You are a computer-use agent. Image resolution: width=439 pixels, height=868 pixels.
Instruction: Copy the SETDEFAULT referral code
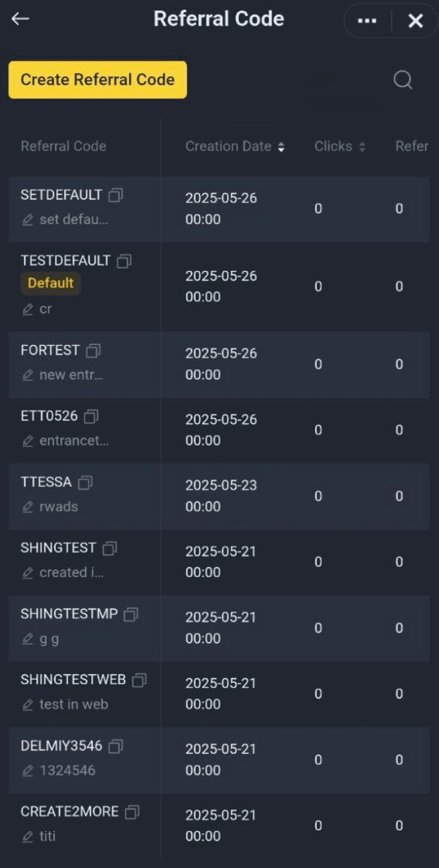(116, 195)
